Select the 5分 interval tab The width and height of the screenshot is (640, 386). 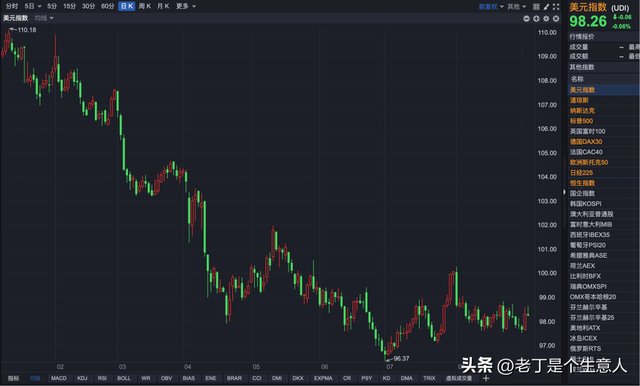click(x=52, y=6)
